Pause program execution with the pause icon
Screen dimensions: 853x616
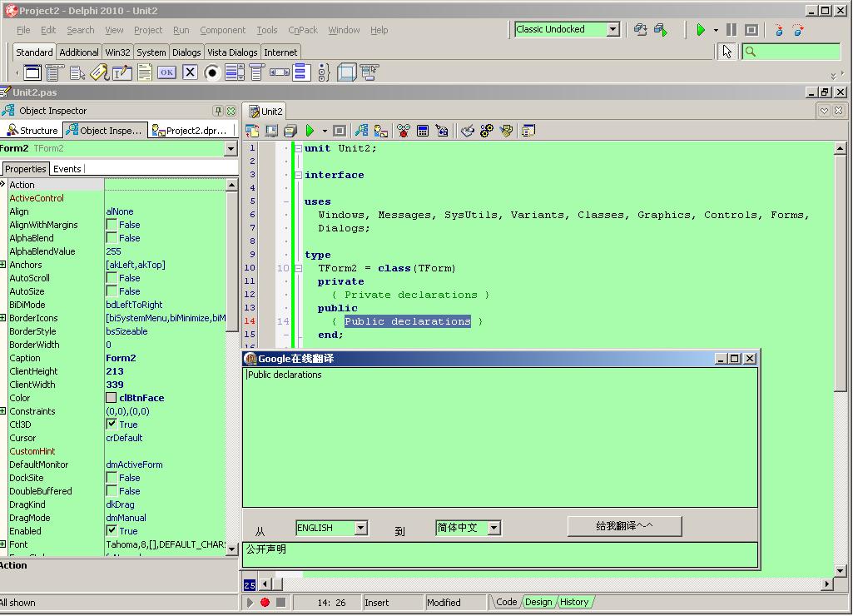(730, 29)
